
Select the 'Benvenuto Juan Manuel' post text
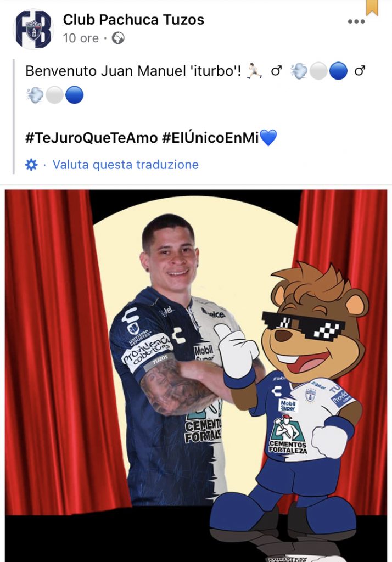pyautogui.click(x=133, y=71)
